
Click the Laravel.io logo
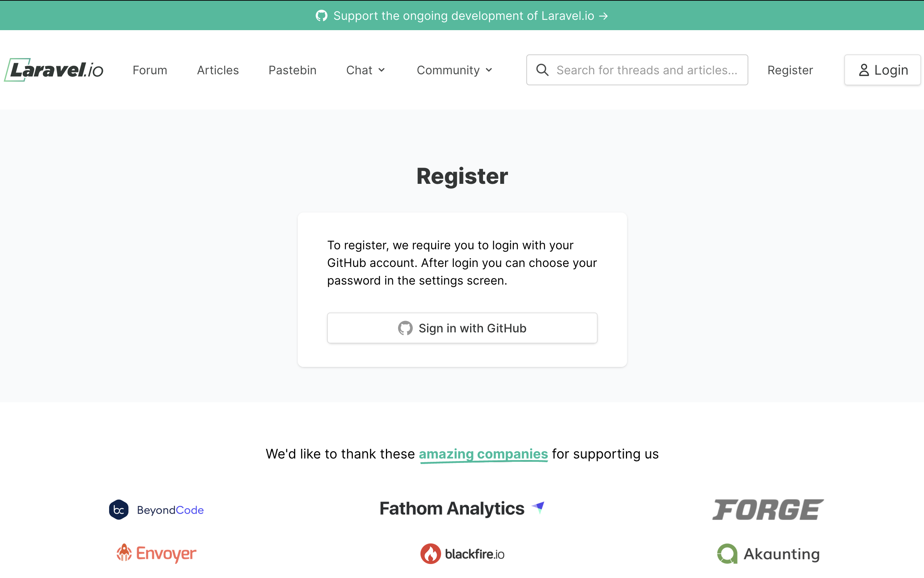(54, 70)
